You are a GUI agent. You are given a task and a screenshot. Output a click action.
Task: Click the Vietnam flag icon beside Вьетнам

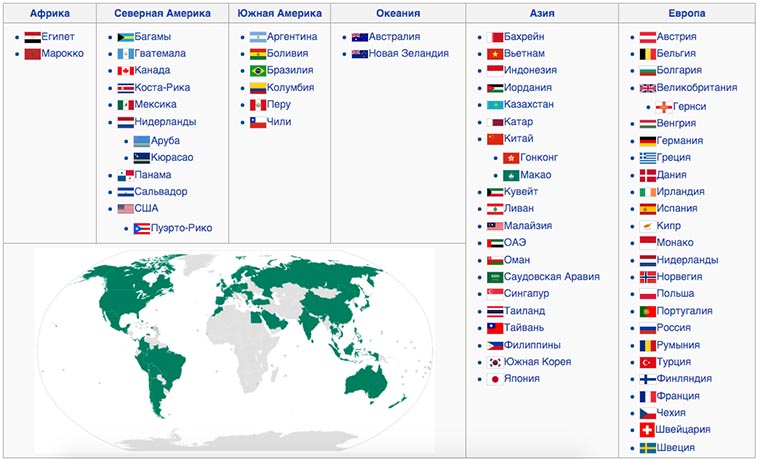pos(495,54)
